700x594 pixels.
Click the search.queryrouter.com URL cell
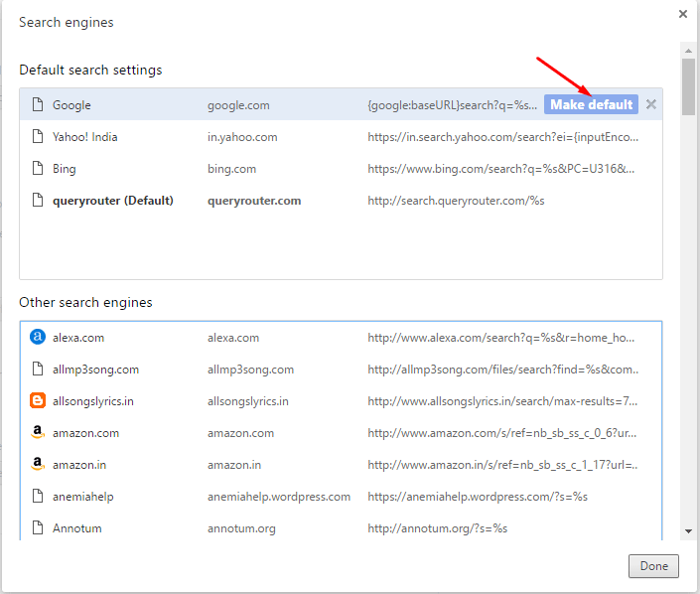pyautogui.click(x=456, y=201)
